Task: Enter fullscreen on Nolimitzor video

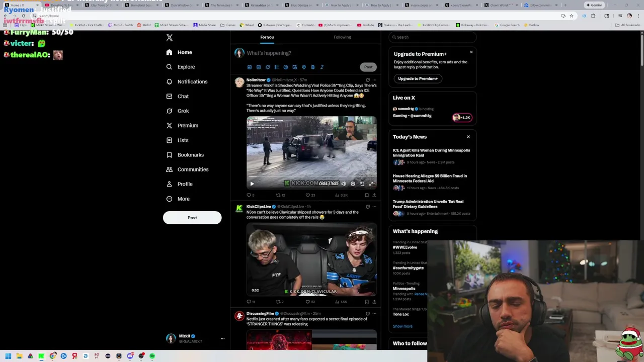Action: pyautogui.click(x=371, y=184)
